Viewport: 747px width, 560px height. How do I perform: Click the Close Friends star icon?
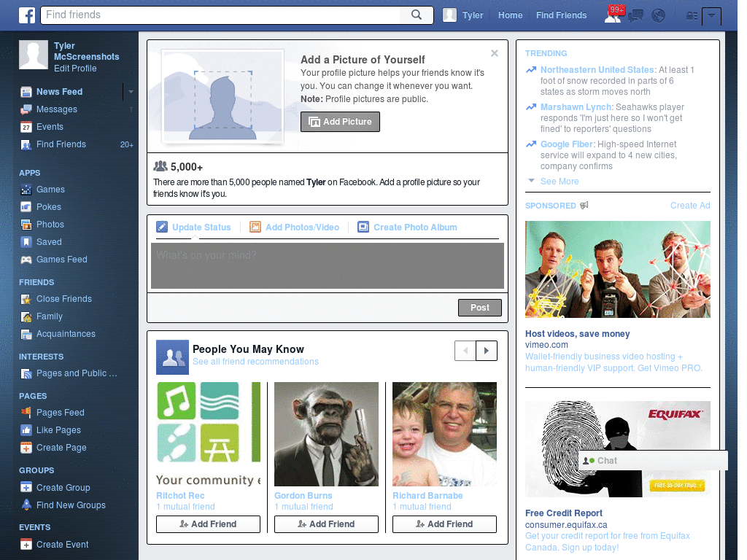26,299
